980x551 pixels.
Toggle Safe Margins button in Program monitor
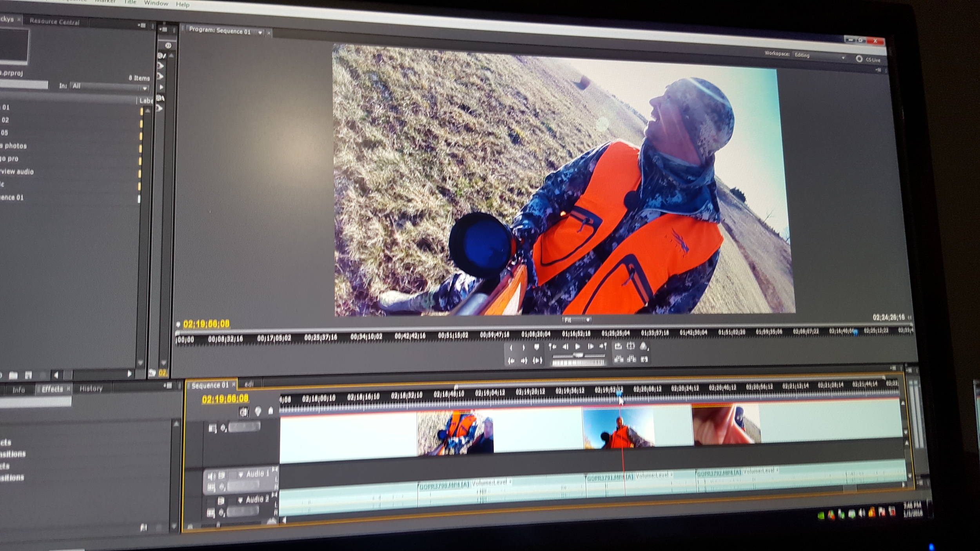[630, 346]
